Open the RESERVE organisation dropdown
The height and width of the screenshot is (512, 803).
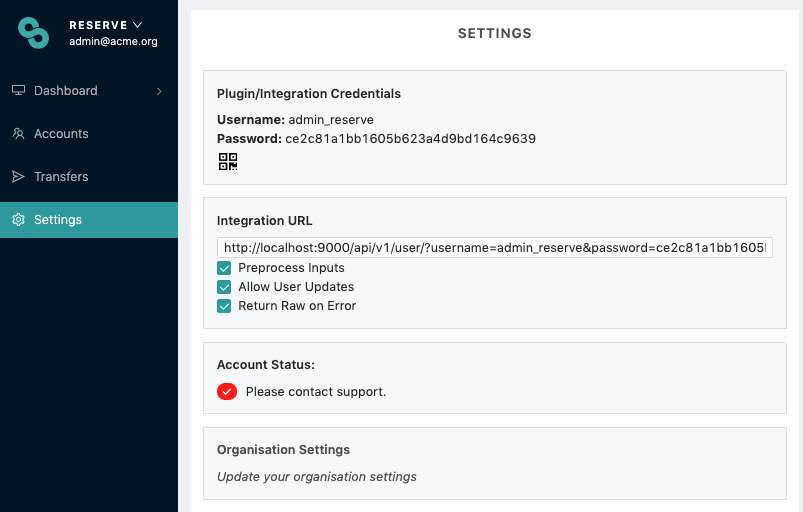pyautogui.click(x=106, y=24)
